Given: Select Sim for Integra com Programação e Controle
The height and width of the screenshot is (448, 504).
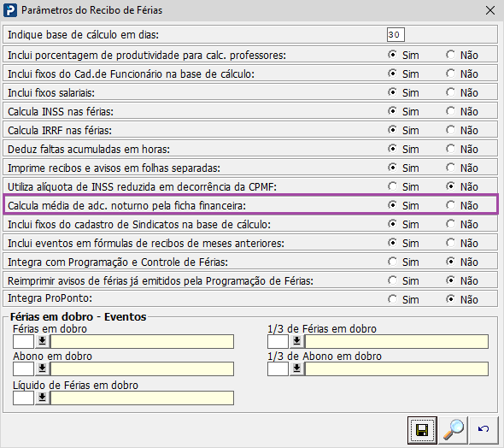Looking at the screenshot, I should (392, 262).
